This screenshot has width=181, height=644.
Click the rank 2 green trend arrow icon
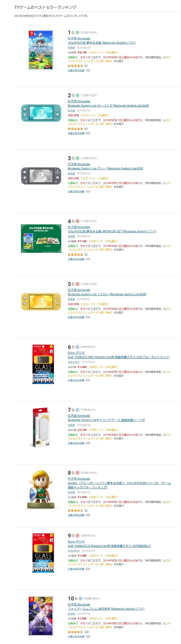click(x=77, y=95)
